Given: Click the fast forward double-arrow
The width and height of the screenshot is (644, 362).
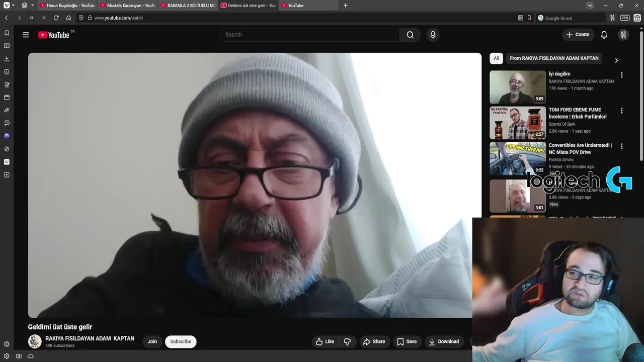Looking at the screenshot, I should point(44,18).
